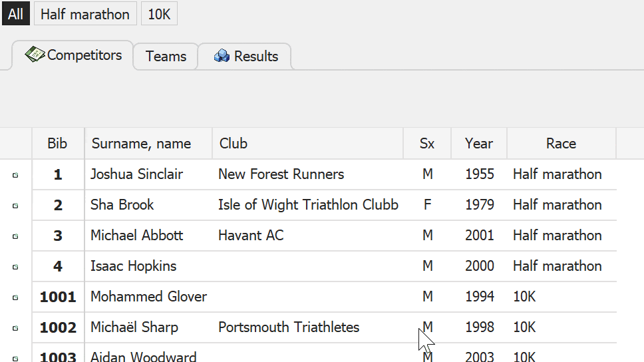Click row marker icon for Mohammed Glover
This screenshot has width=644, height=362.
[x=15, y=298]
